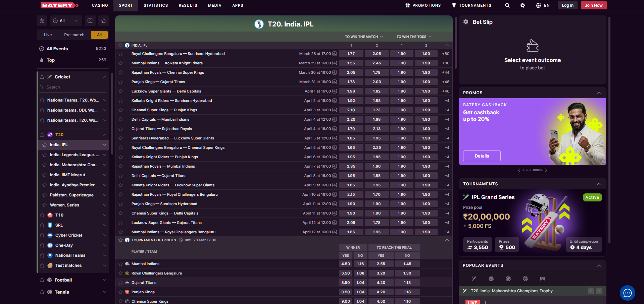Screen dimensions: 644x304
Task: Open the sidebar filter settings icon
Action: point(42,21)
